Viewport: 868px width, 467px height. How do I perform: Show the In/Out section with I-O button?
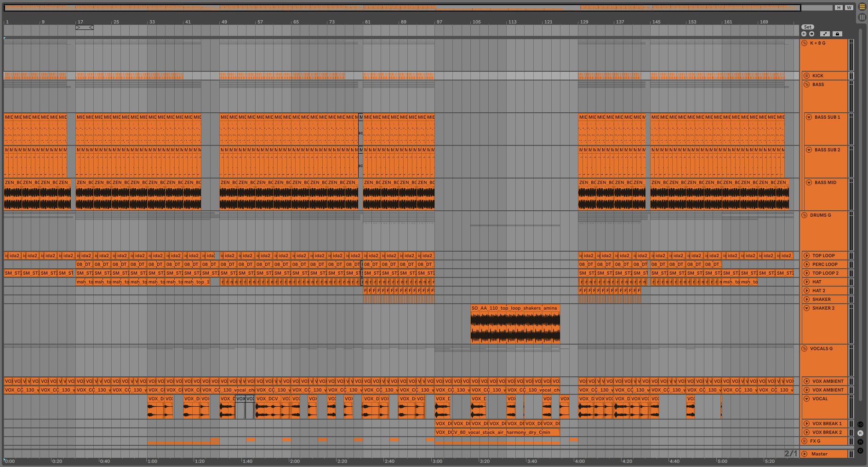tap(860, 424)
